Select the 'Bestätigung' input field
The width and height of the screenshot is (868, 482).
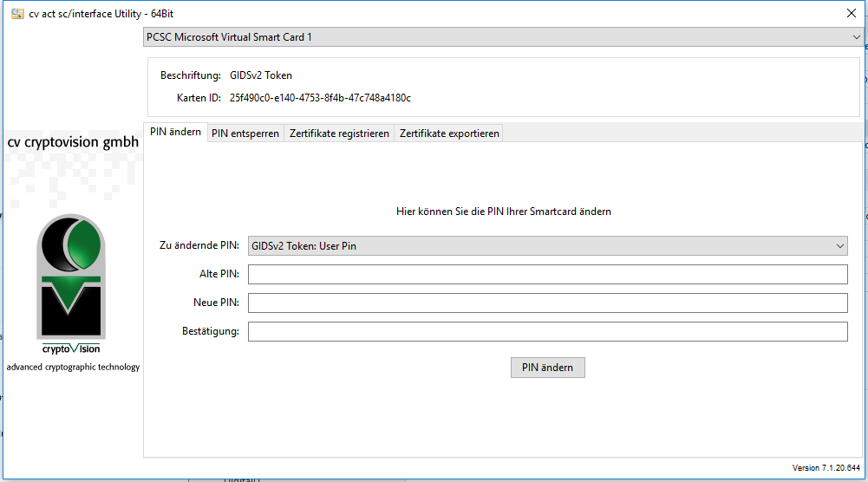click(x=547, y=331)
